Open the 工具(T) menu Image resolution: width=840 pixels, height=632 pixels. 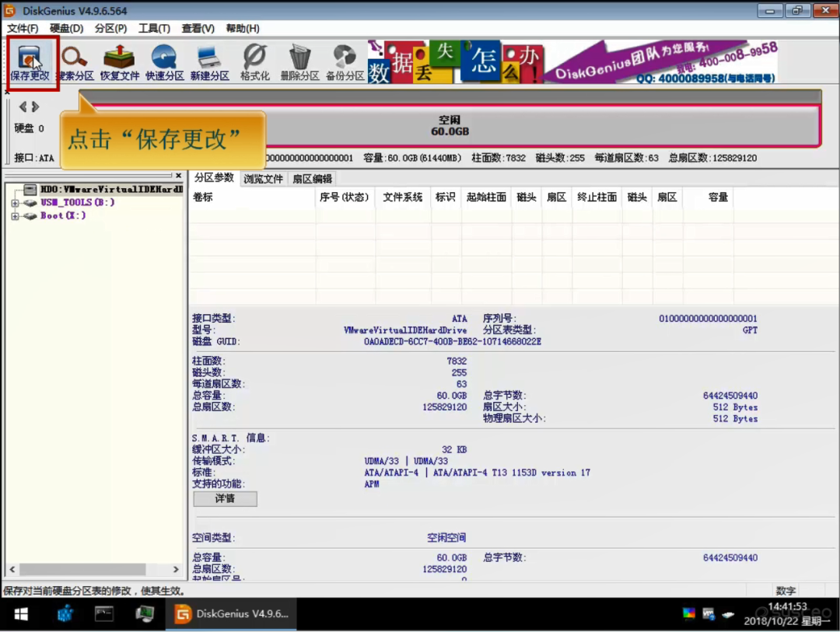coord(154,28)
